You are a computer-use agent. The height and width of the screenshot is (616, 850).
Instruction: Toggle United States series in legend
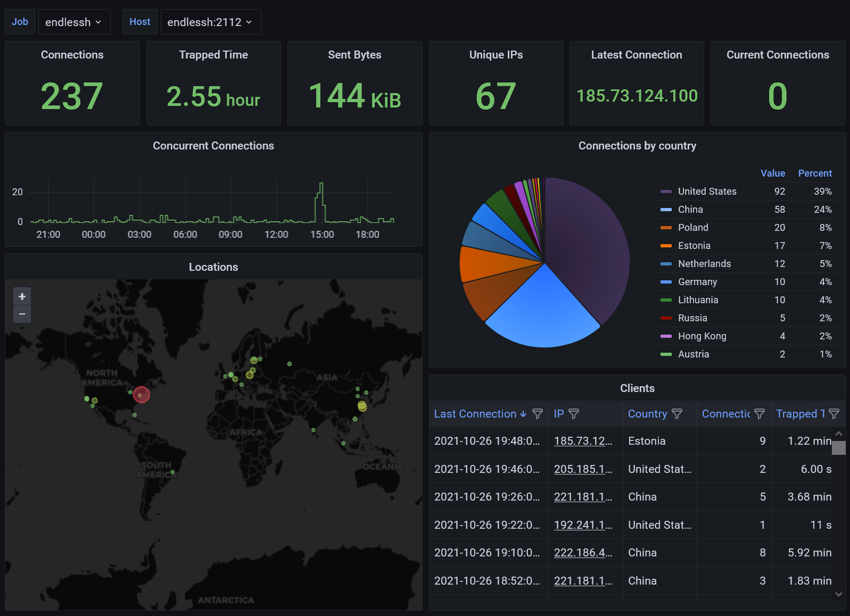(x=707, y=192)
